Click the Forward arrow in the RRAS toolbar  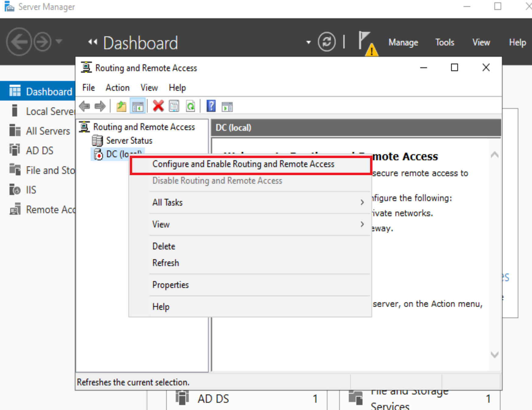pyautogui.click(x=100, y=106)
